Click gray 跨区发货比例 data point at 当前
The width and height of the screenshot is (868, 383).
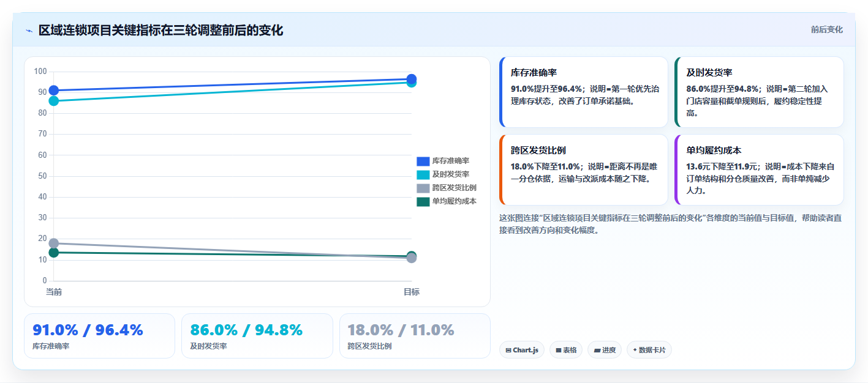point(54,244)
